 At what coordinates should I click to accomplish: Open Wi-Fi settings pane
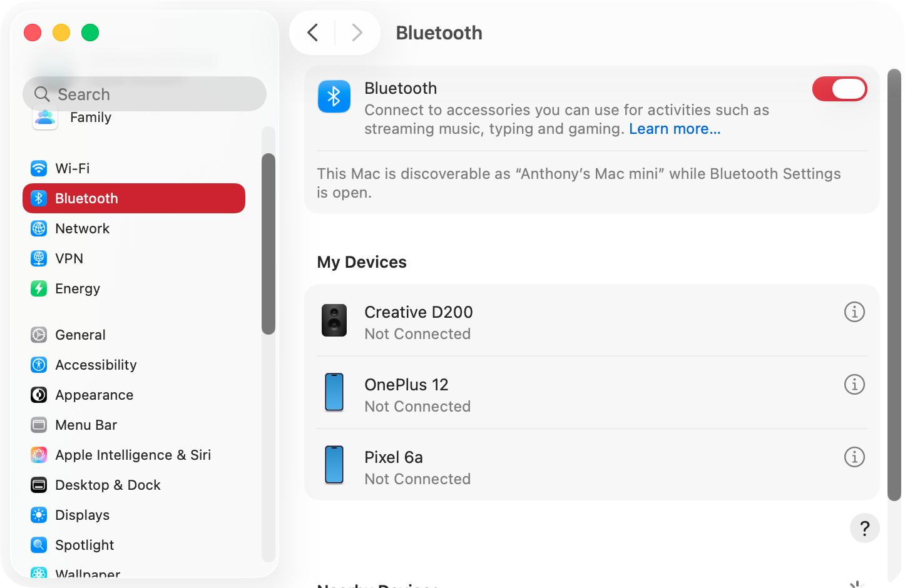click(134, 168)
